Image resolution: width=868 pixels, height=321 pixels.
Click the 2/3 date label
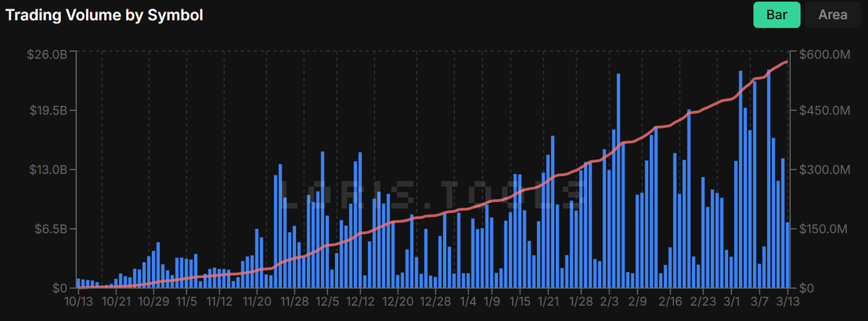click(x=610, y=303)
